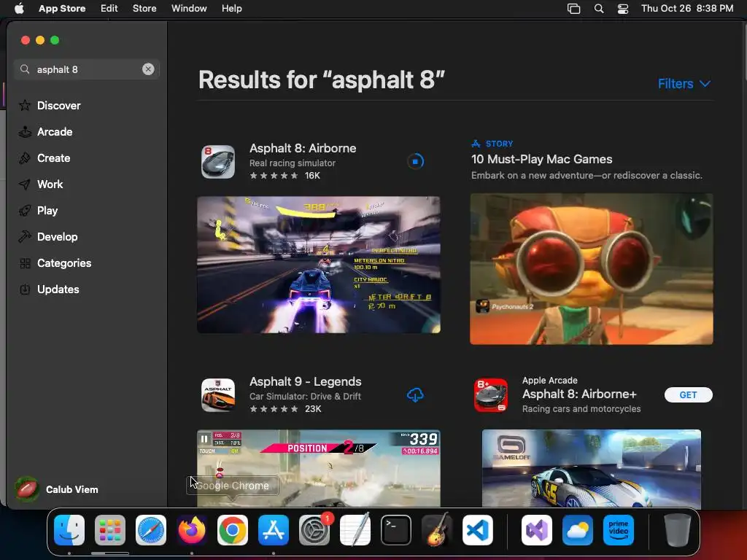Viewport: 747px width, 560px height.
Task: Launch GarageBand from the Dock
Action: click(437, 529)
